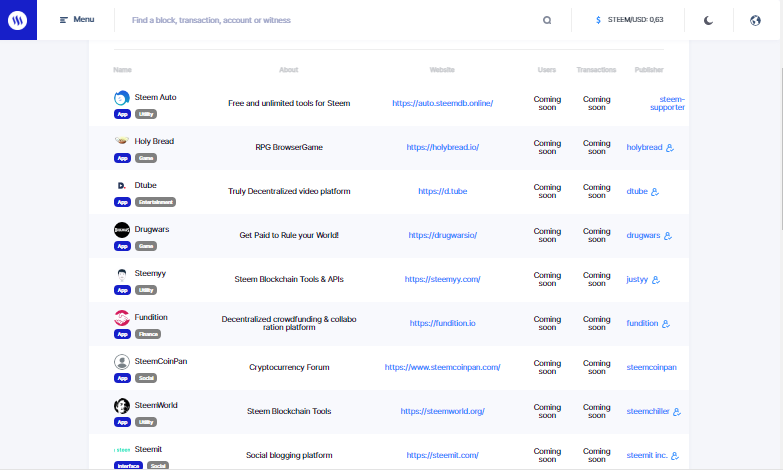Click the Steemit app logo

[122, 450]
